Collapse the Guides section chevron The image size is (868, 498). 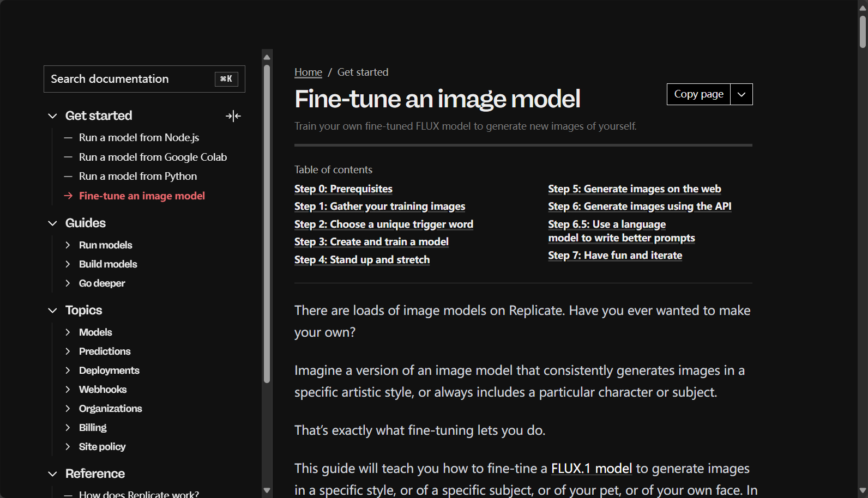click(52, 223)
